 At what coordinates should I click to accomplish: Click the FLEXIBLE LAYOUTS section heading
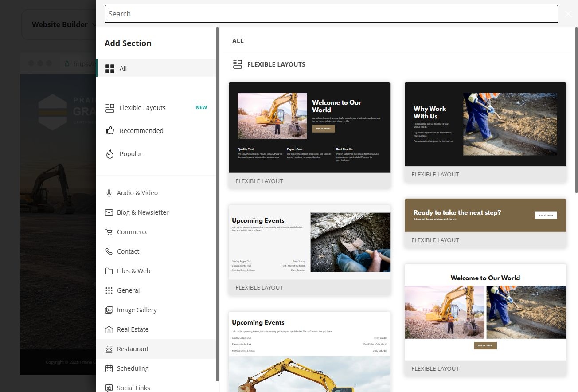[276, 64]
